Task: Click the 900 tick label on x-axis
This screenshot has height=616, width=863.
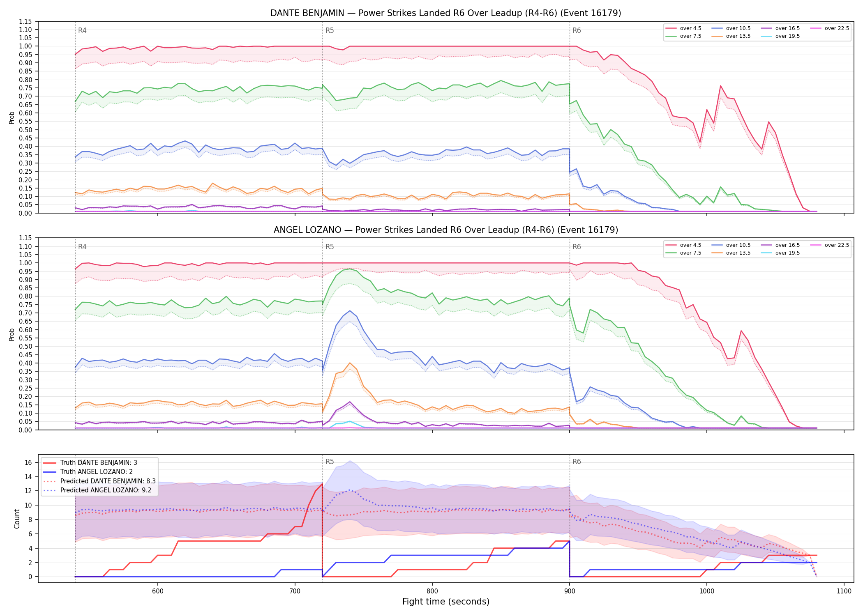Action: 570,591
